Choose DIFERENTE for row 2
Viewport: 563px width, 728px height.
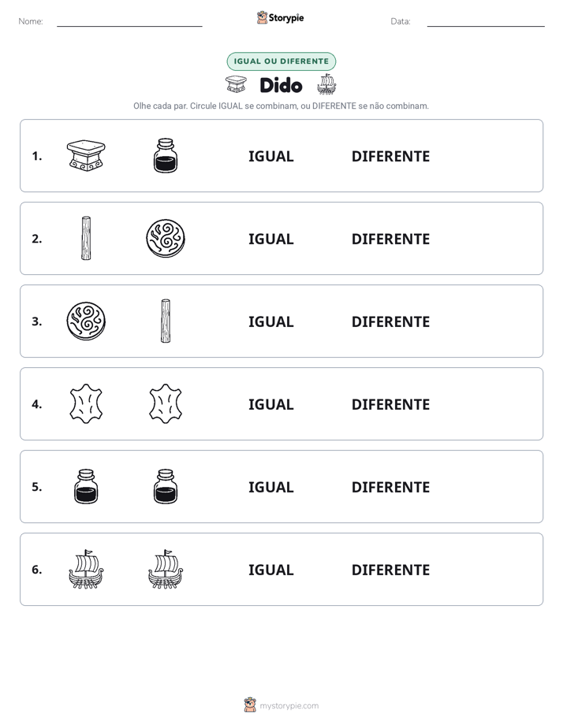(390, 239)
